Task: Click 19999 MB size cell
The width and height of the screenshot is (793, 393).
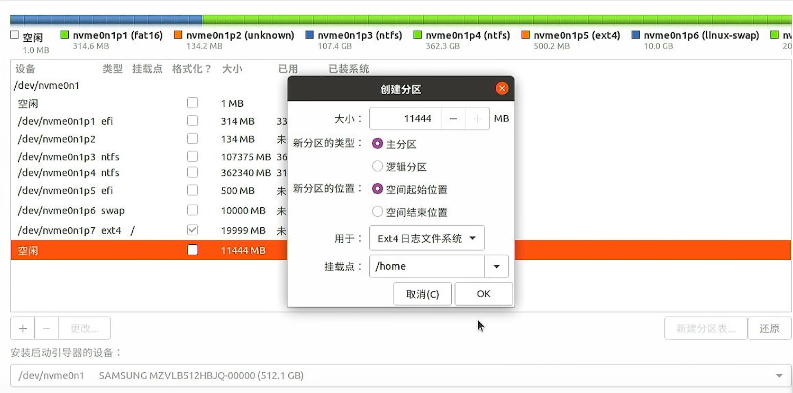Action: coord(243,231)
